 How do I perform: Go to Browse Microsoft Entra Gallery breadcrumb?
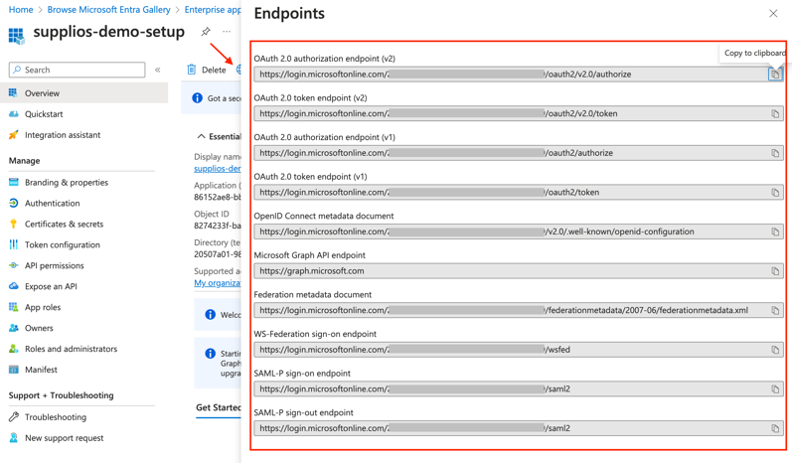[109, 10]
